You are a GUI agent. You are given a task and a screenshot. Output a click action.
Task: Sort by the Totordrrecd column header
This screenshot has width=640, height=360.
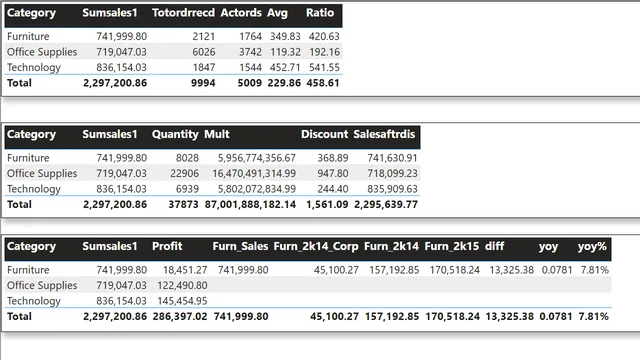(183, 13)
